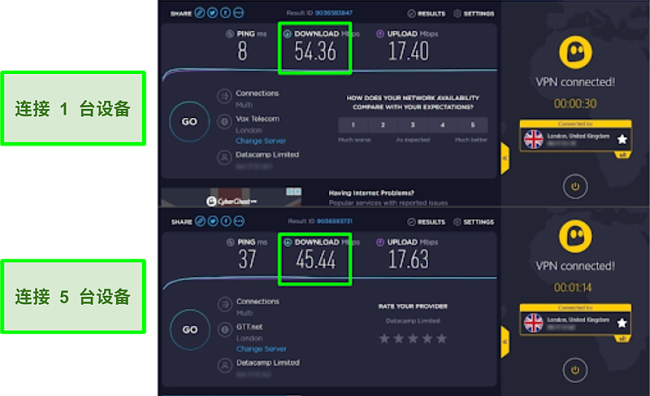Open London server selector under timer 00:01:14
The width and height of the screenshot is (650, 396).
click(x=575, y=321)
